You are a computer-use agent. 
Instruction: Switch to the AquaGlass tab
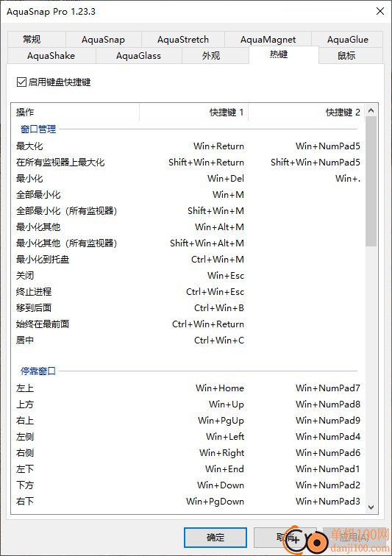coord(139,56)
